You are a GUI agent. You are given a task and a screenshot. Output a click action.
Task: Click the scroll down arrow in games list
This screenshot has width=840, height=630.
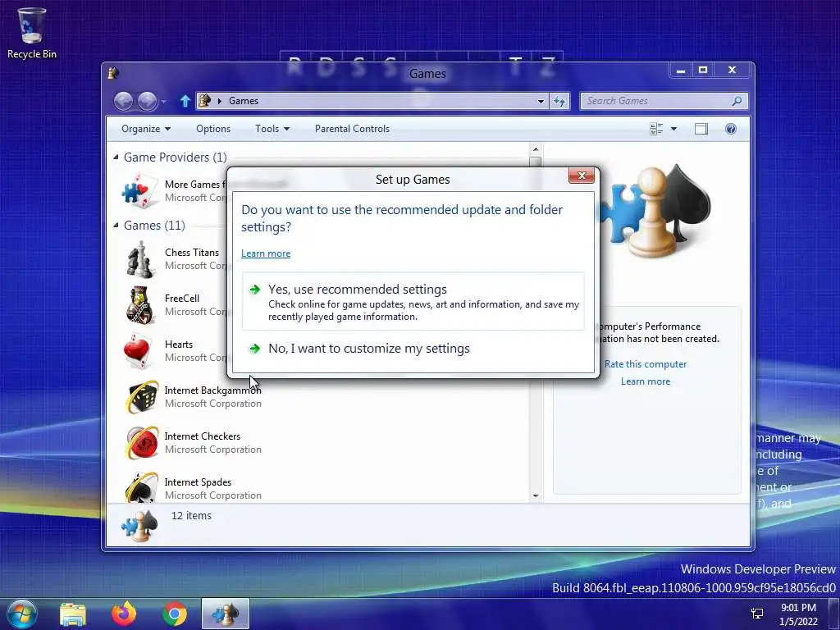(x=535, y=496)
